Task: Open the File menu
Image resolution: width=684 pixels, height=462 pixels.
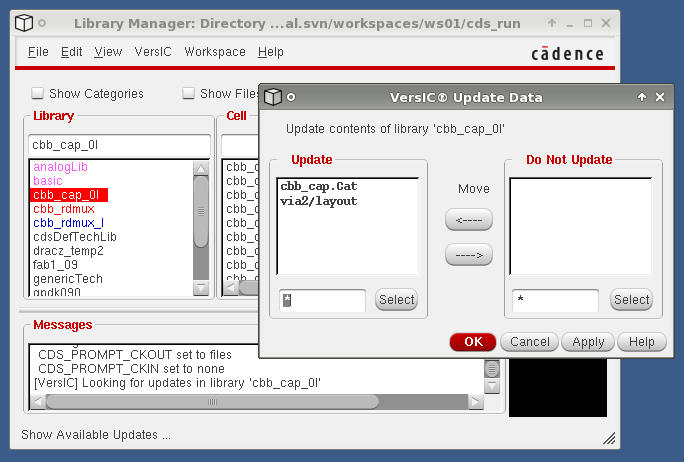Action: pyautogui.click(x=38, y=52)
